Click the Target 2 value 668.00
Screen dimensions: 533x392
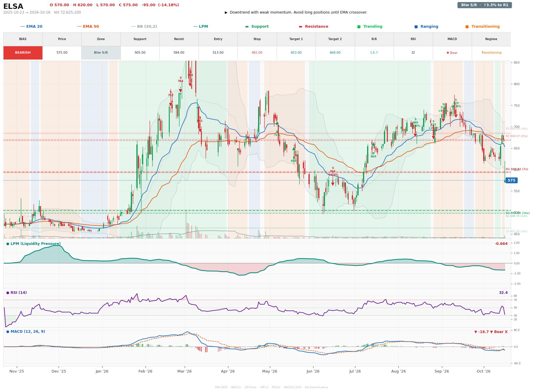click(335, 53)
